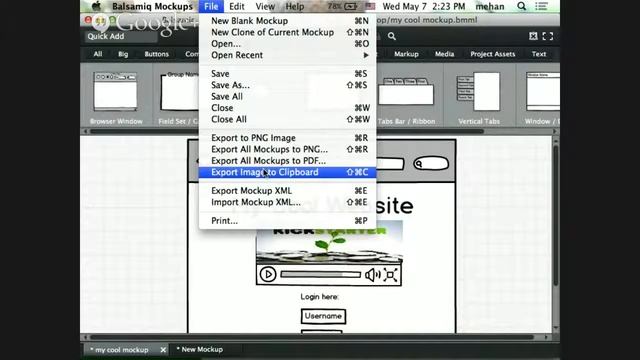Screen dimensions: 640x360
Task: Open the Notification Center list icon
Action: pyautogui.click(x=541, y=6)
